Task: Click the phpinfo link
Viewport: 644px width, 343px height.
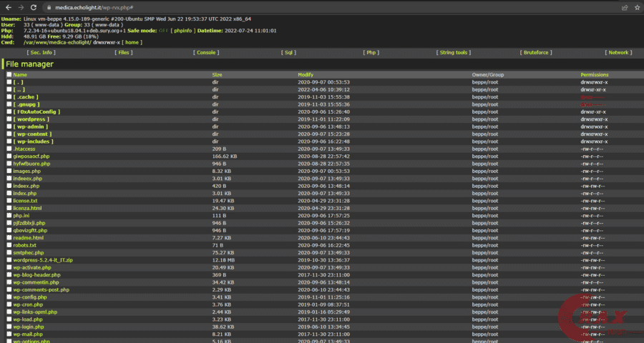Action: pos(182,31)
